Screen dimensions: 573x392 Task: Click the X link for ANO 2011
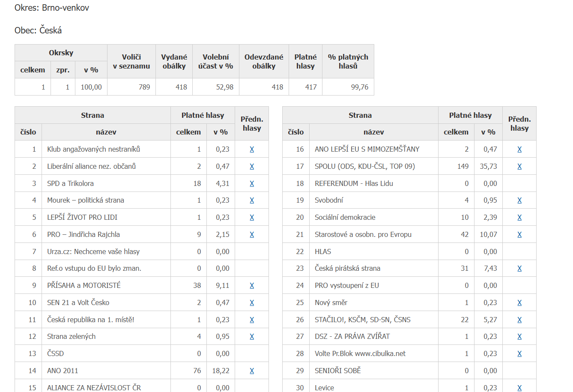coord(252,371)
